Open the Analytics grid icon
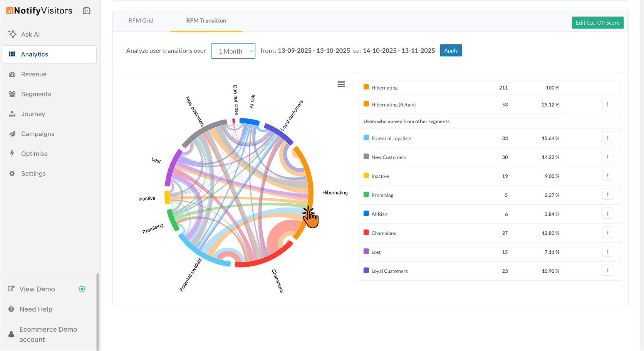The width and height of the screenshot is (644, 351). point(12,54)
